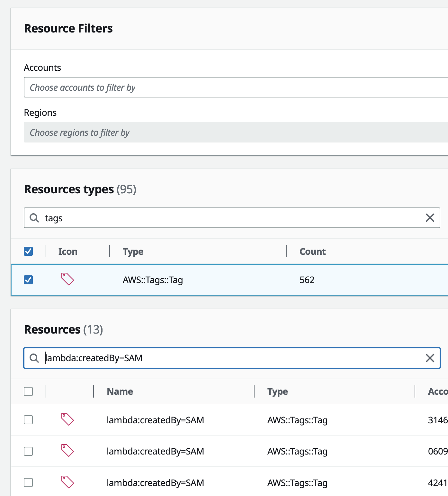The image size is (448, 496).
Task: Check the first lambda:createdBy=SAM row checkbox
Action: 28,420
